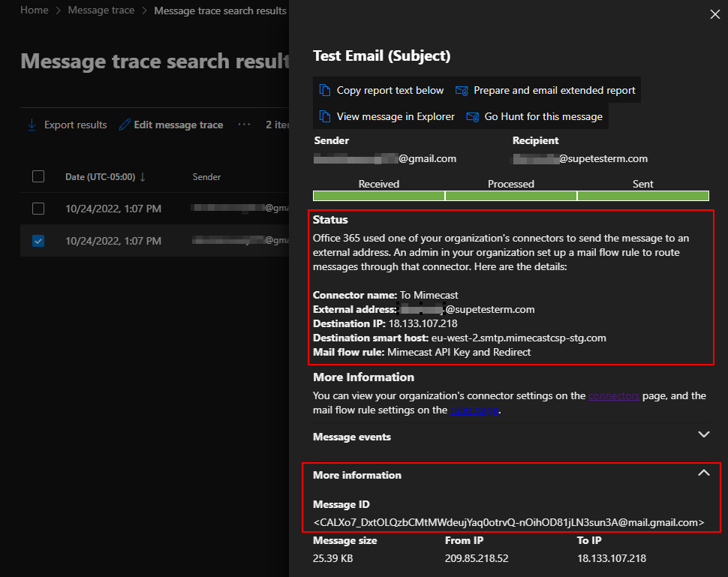Open Prepare and email extended report
The width and height of the screenshot is (728, 577).
coord(462,89)
